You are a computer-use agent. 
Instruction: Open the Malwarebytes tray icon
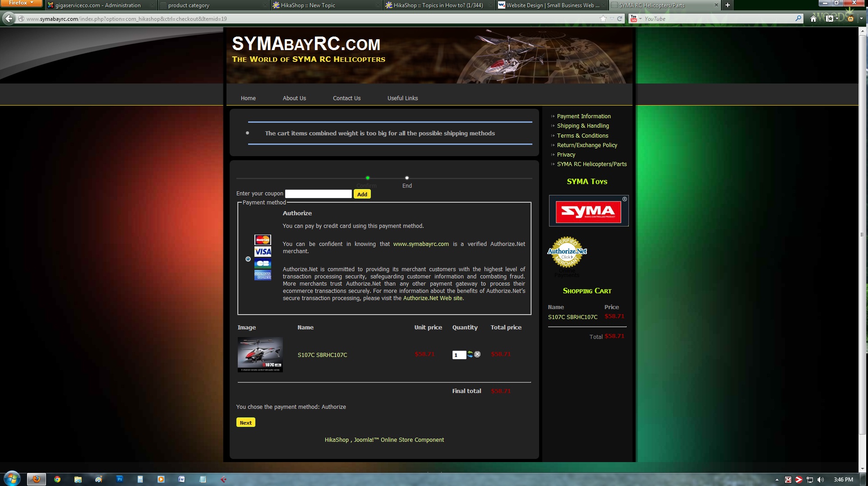(788, 480)
